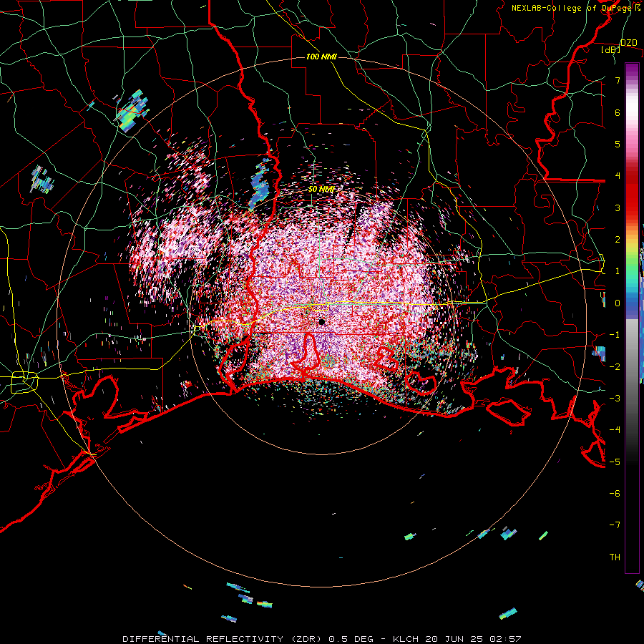This screenshot has height=644, width=644.
Task: Select the legend value -3
Action: point(615,399)
